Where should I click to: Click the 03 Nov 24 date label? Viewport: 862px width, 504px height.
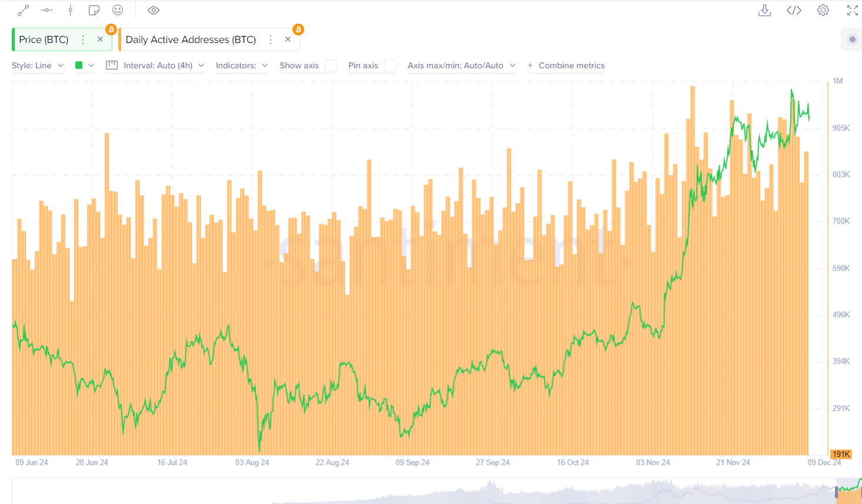(653, 463)
